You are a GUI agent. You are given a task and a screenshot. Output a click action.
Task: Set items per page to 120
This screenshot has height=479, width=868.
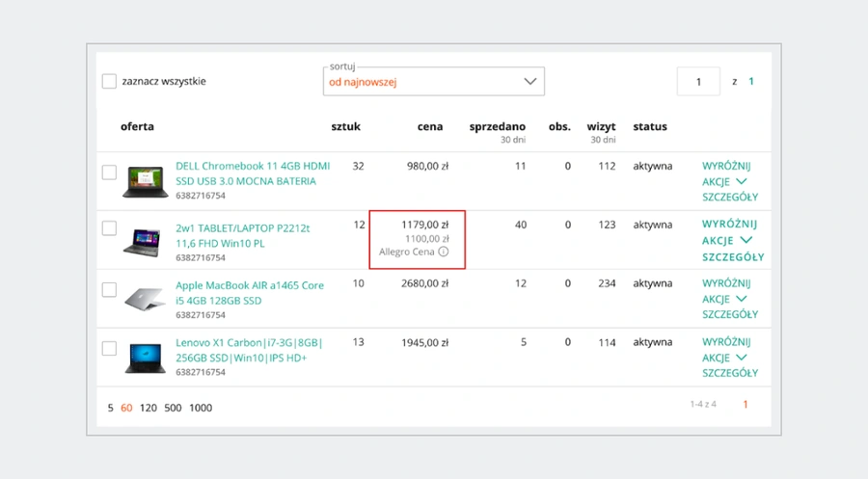pos(148,408)
